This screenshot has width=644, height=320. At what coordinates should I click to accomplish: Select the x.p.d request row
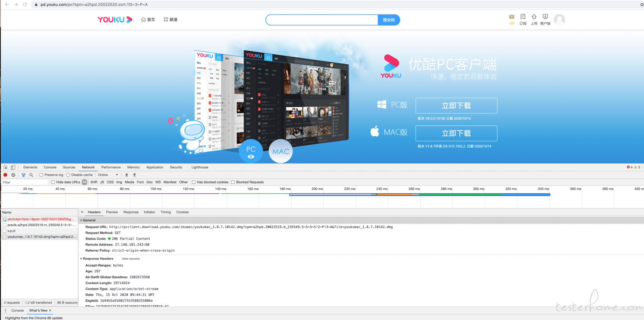click(39, 231)
